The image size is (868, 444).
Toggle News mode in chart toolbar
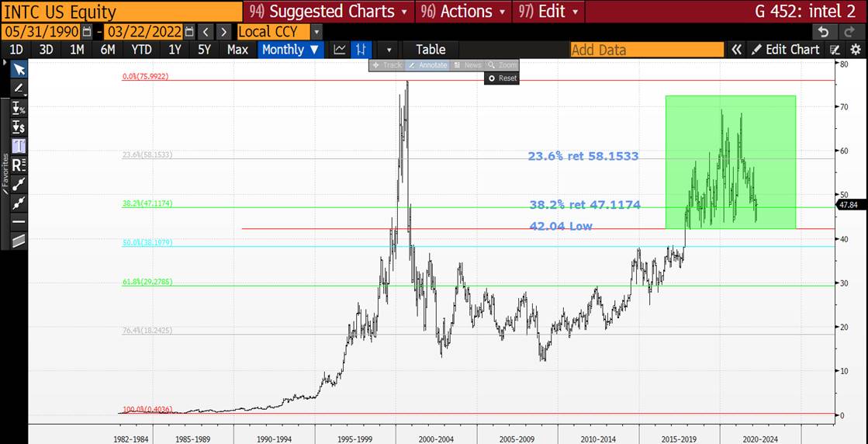(468, 65)
